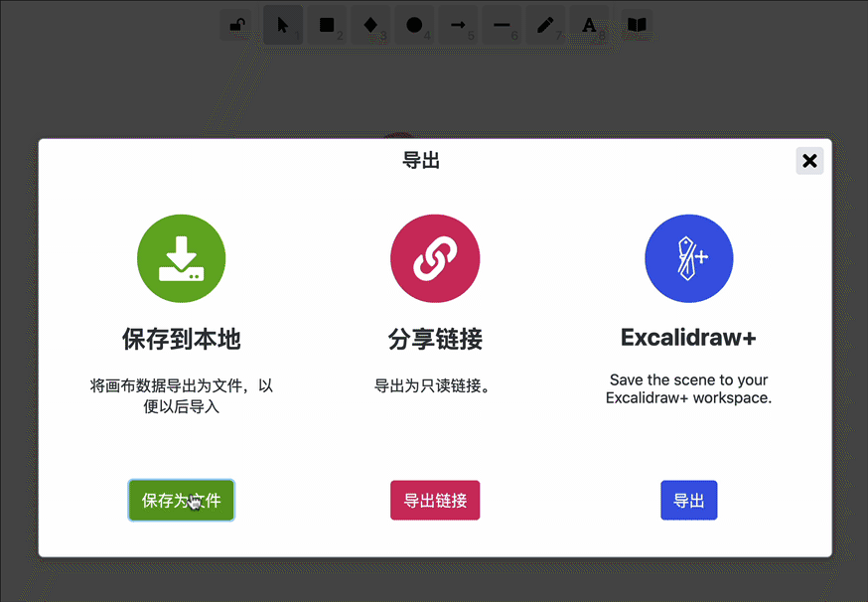Screen dimensions: 868x602
Task: Click the 保存到本地 heading
Action: point(182,339)
